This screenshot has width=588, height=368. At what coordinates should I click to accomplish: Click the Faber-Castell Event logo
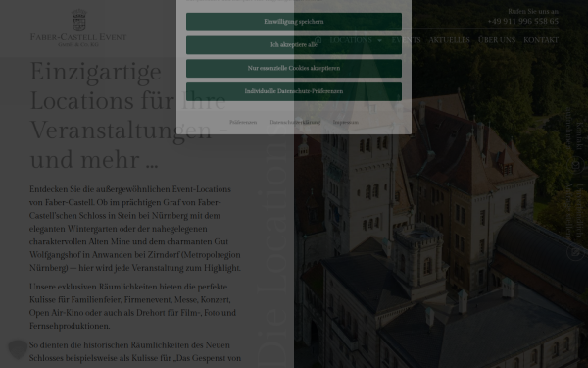(x=78, y=27)
